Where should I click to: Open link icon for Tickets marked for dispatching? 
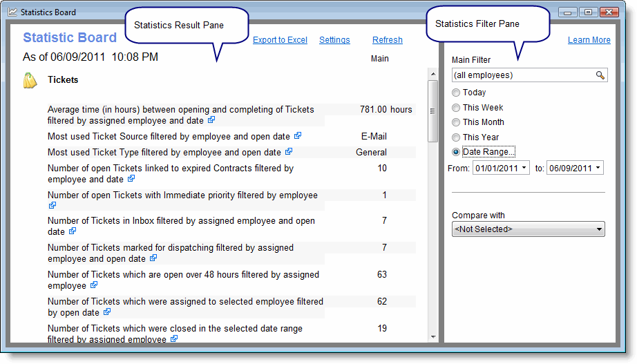[x=153, y=258]
